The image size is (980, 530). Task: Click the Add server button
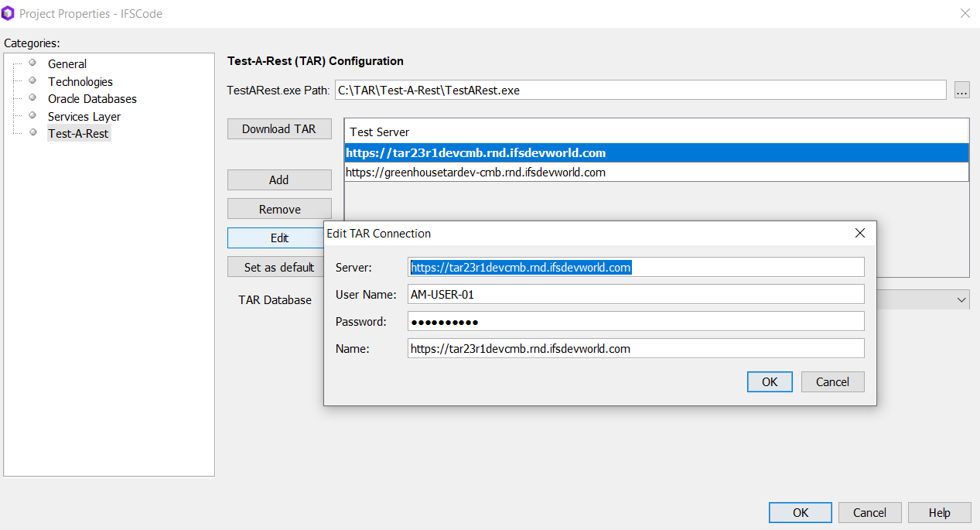pos(279,180)
